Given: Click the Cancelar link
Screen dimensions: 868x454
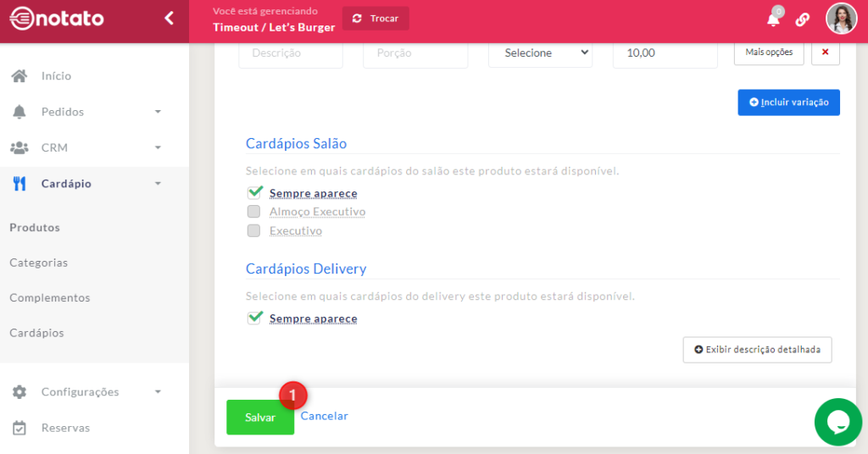Looking at the screenshot, I should click(x=324, y=416).
